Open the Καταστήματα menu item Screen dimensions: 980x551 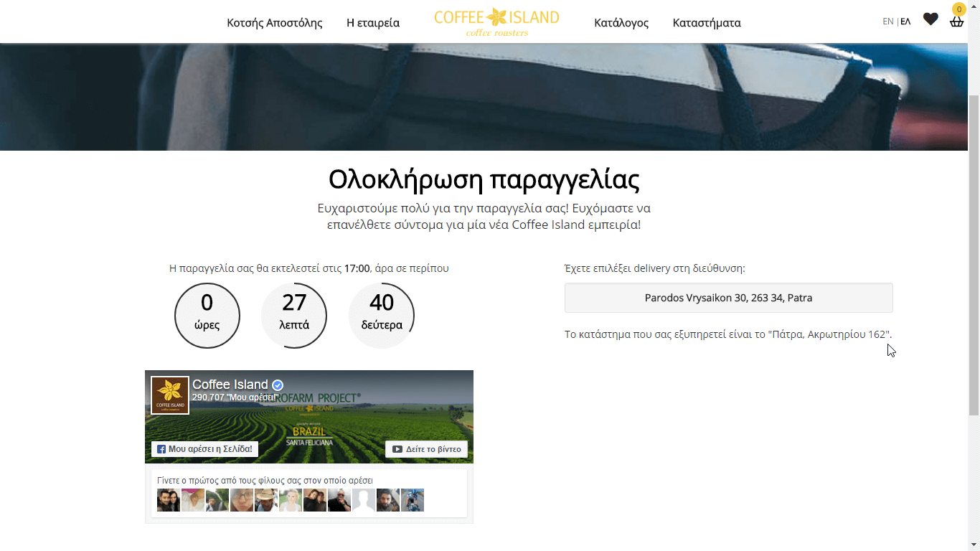click(x=707, y=23)
